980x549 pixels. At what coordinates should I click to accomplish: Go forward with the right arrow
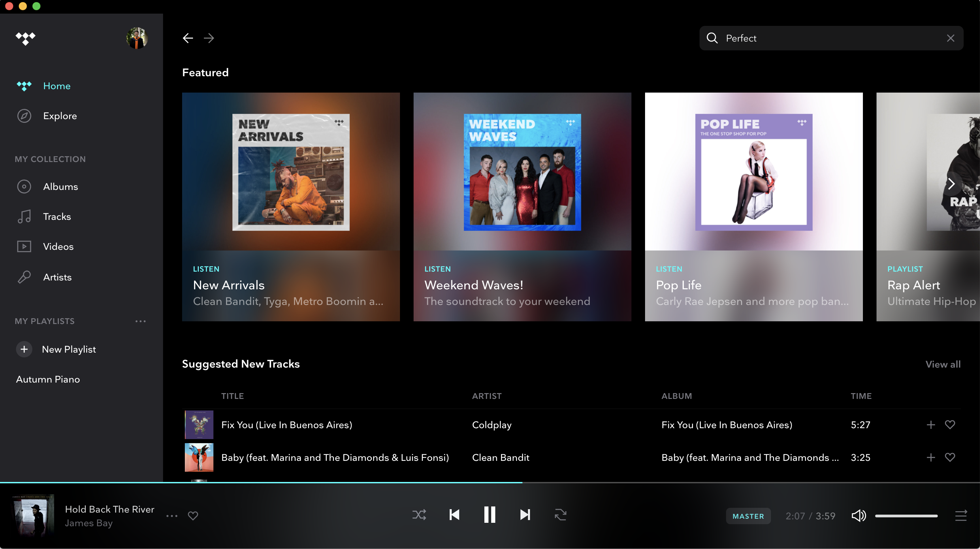click(209, 38)
